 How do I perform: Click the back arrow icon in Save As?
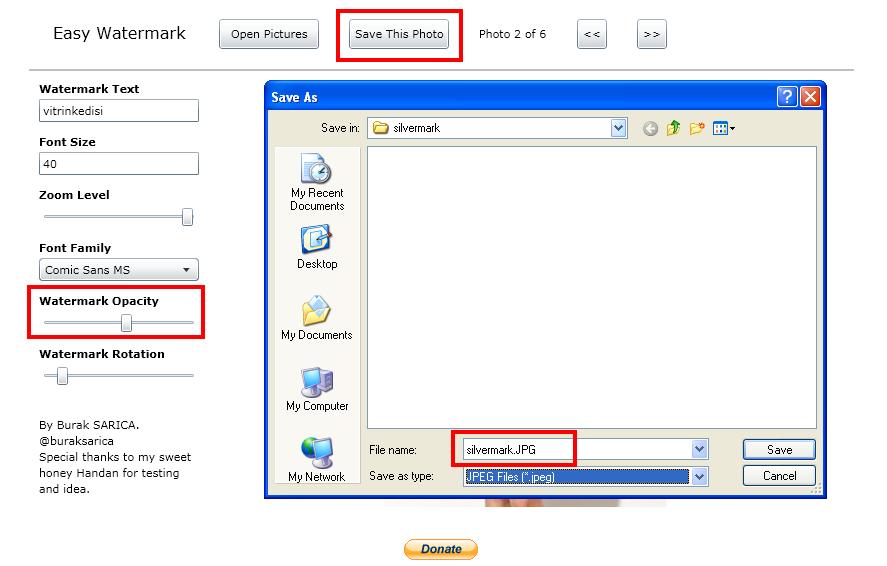(650, 129)
